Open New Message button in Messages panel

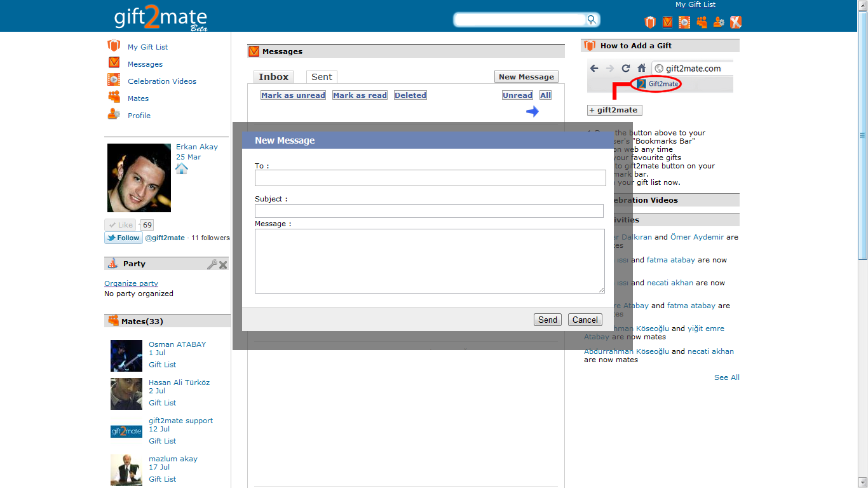(x=526, y=77)
